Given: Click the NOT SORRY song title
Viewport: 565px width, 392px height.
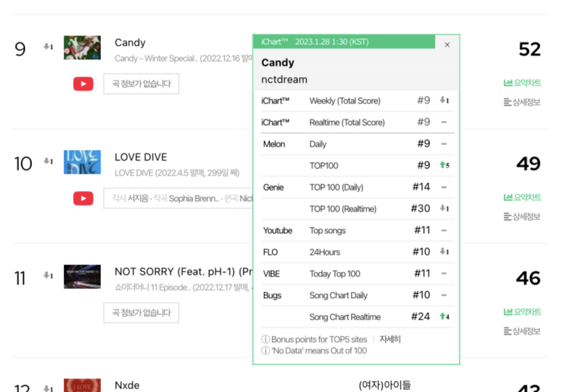Looking at the screenshot, I should [x=184, y=271].
